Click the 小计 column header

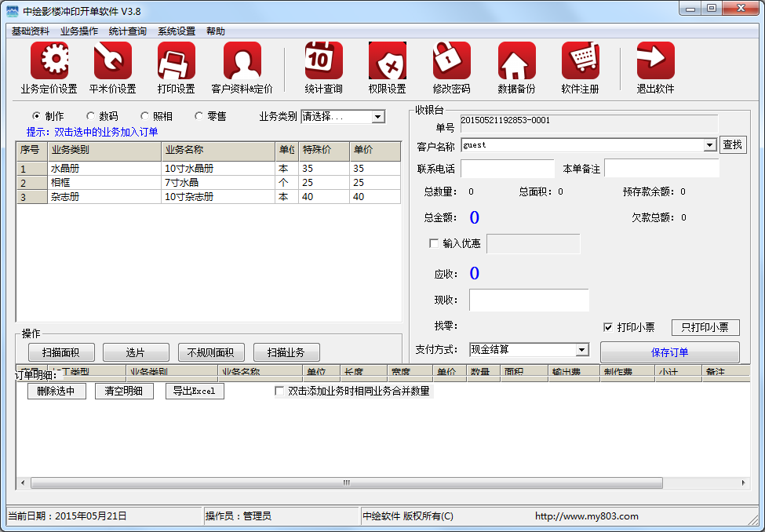coord(678,373)
